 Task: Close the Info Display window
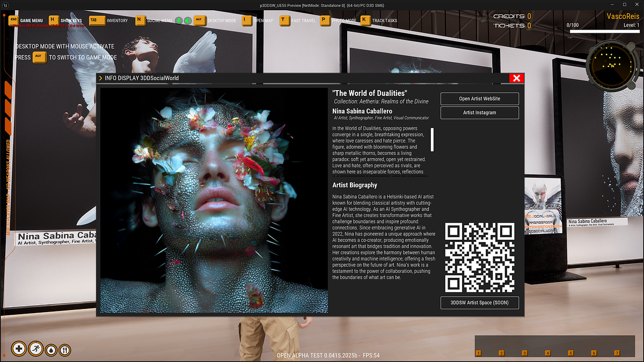516,78
